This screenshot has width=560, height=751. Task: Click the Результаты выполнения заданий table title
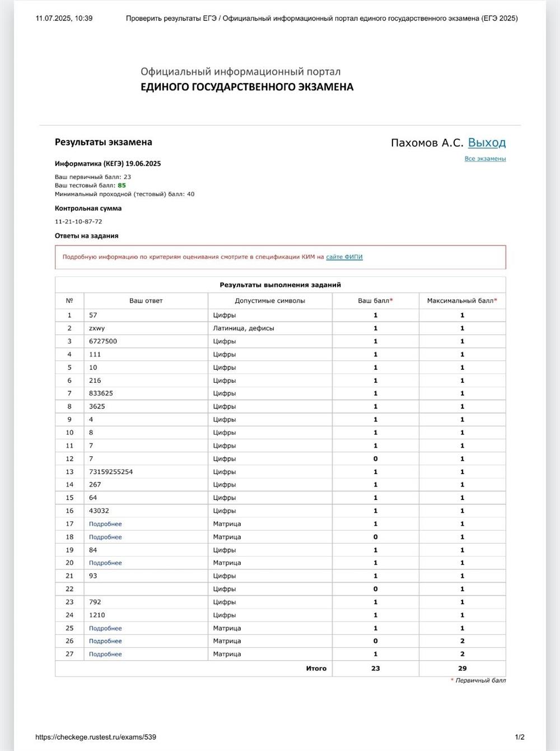pos(280,285)
